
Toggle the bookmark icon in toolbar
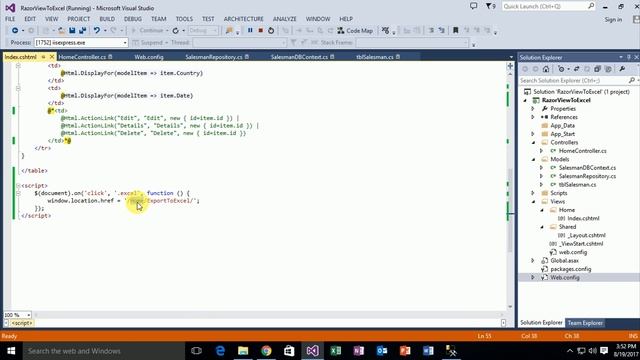click(x=456, y=31)
